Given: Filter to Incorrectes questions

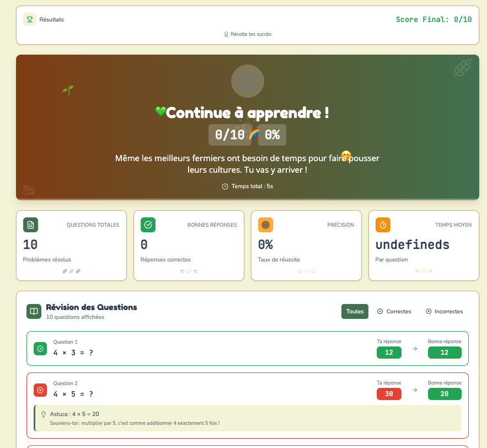Looking at the screenshot, I should [444, 311].
